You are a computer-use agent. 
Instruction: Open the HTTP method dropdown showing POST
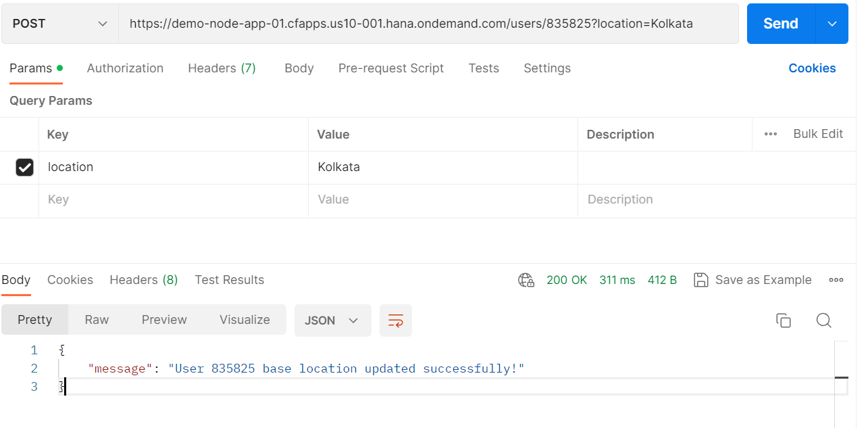pyautogui.click(x=59, y=23)
